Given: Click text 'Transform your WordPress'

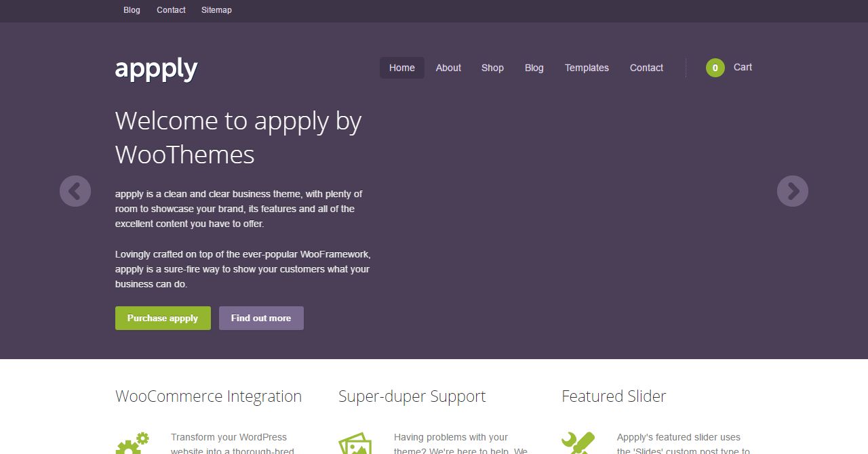Looking at the screenshot, I should click(229, 437).
